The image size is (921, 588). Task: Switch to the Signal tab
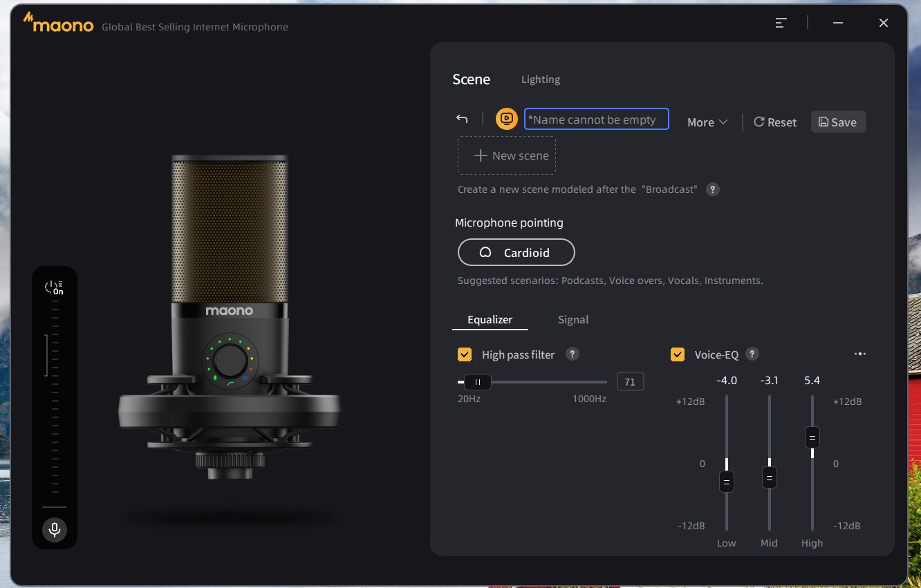pos(573,320)
